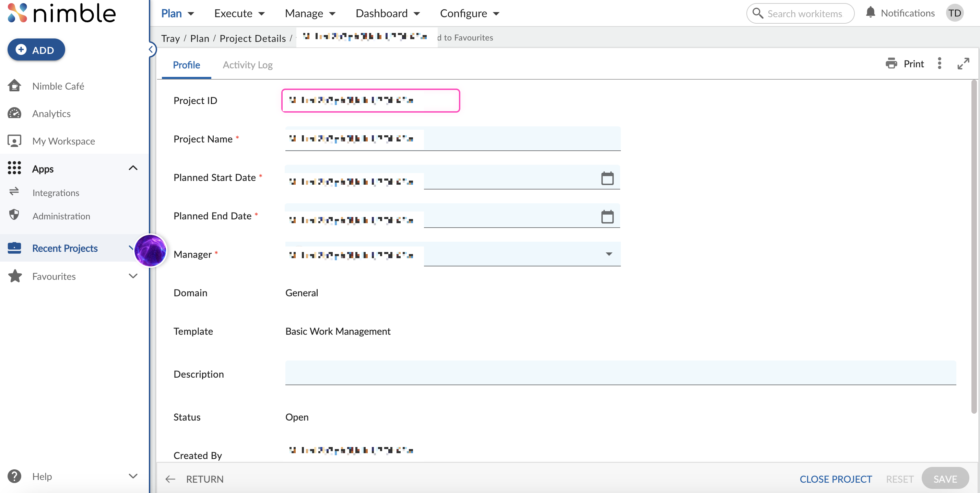Open the TD user avatar menu
Screen dimensions: 980x493
(x=954, y=13)
